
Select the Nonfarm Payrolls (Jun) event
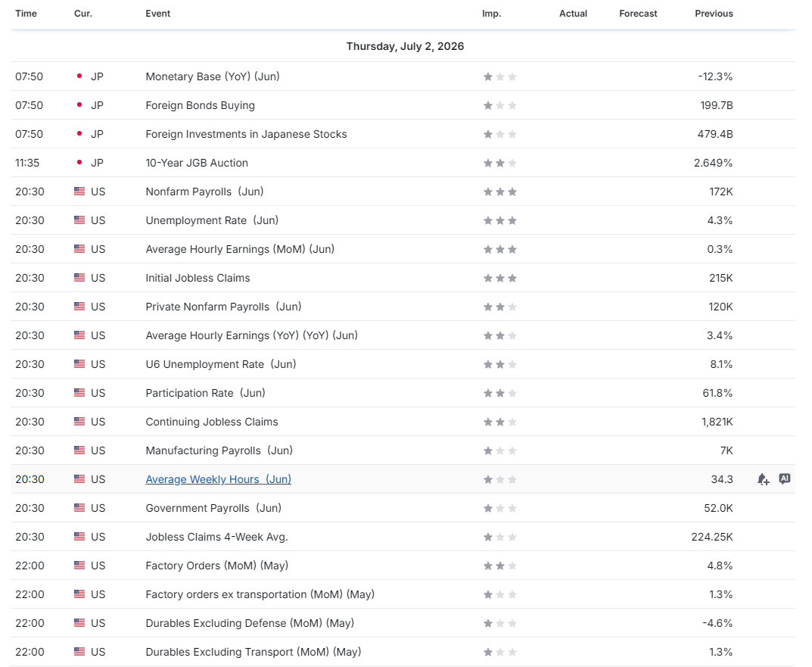(x=204, y=192)
